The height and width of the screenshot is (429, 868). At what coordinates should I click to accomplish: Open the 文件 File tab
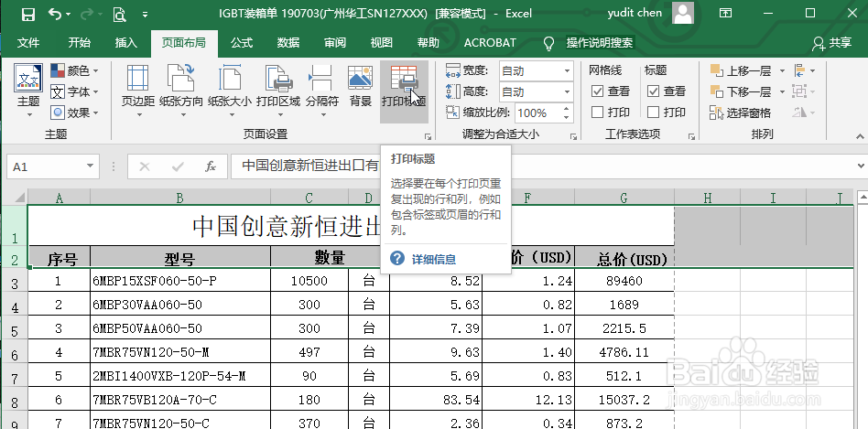(28, 43)
